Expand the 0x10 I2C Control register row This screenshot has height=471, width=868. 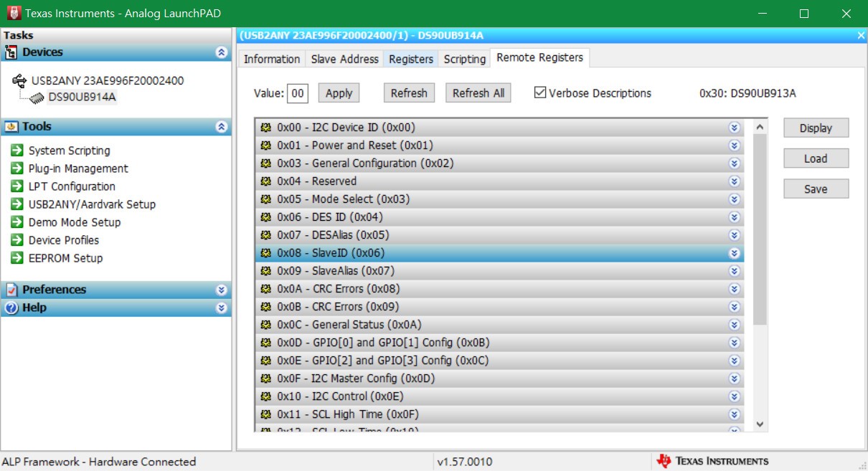[734, 396]
